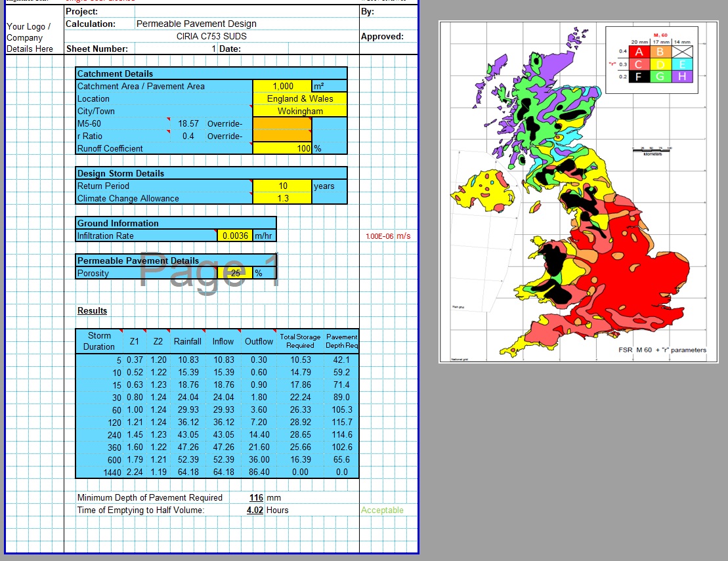Select the Total Storage Required column header
728x561 pixels.
pos(300,341)
